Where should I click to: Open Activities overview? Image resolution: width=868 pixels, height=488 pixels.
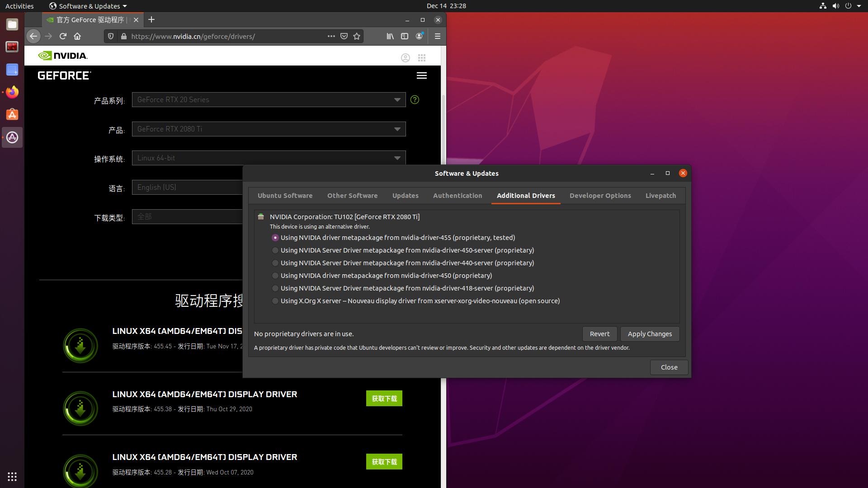[19, 6]
